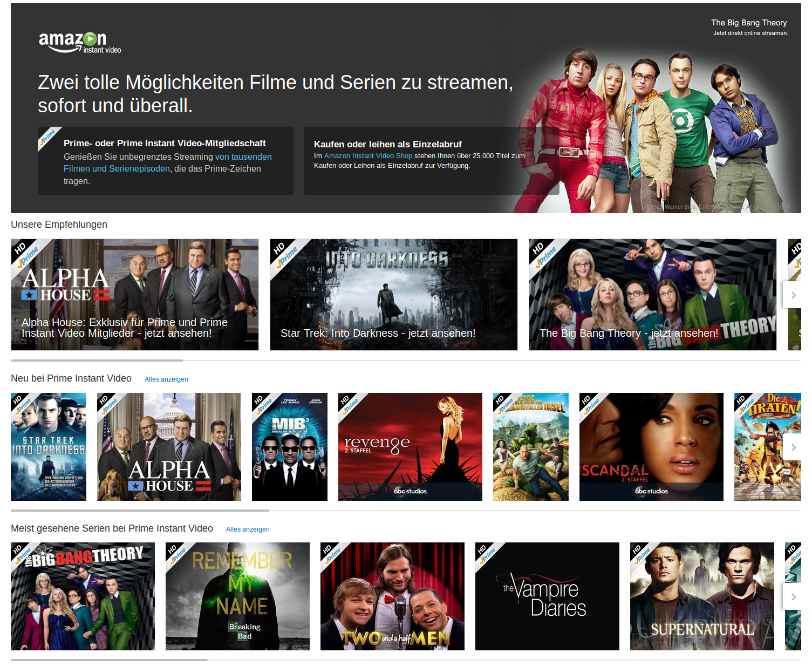
Task: Click the 'Prime- oder Prime Instant Video-Mitgliedschaft' heading
Action: coord(165,143)
